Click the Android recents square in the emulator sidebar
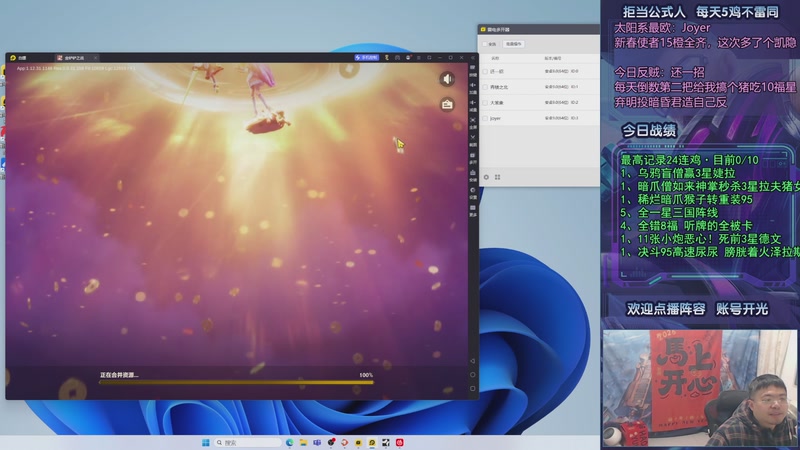This screenshot has height=450, width=800. click(472, 388)
